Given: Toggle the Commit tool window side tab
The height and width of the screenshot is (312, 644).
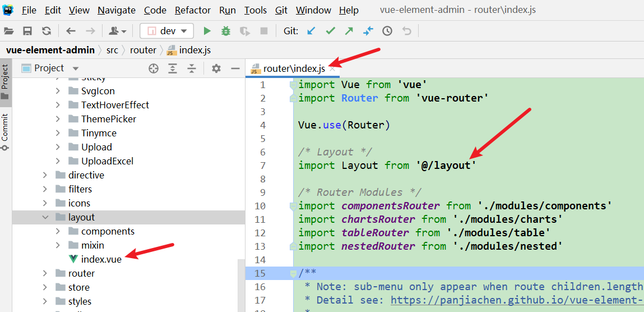Looking at the screenshot, I should tap(5, 131).
